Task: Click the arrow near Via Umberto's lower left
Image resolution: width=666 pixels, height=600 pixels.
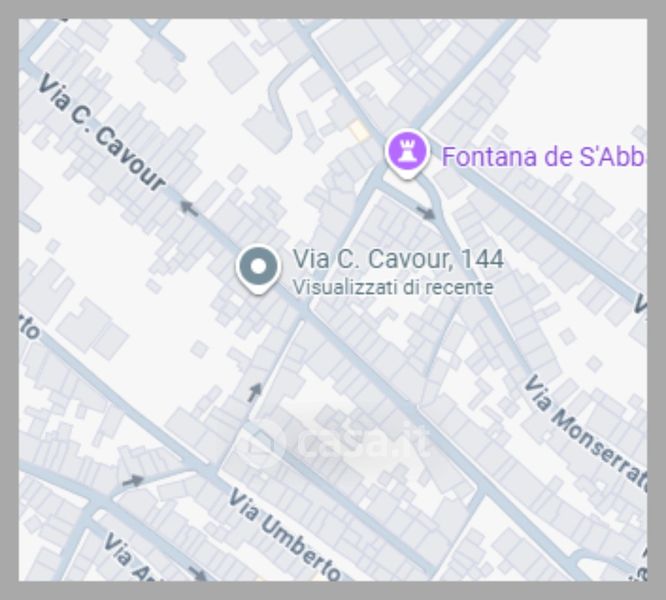Action: point(133,480)
